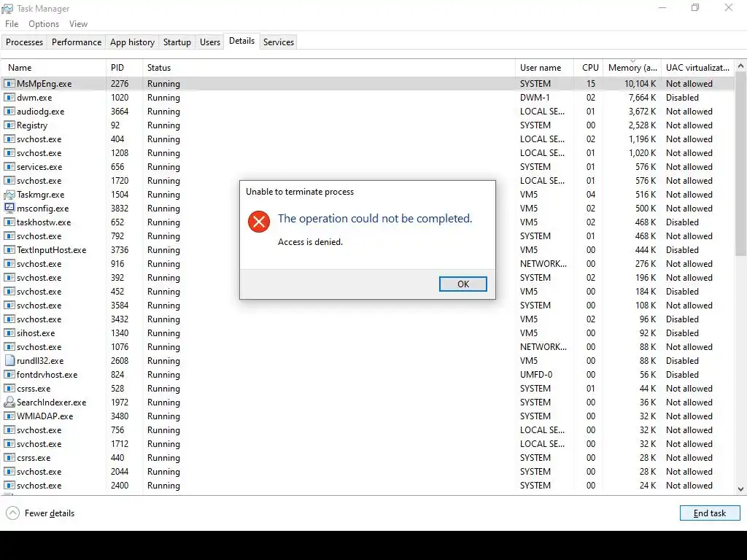
Task: Click the TextInputHost.exe process icon
Action: [9, 250]
